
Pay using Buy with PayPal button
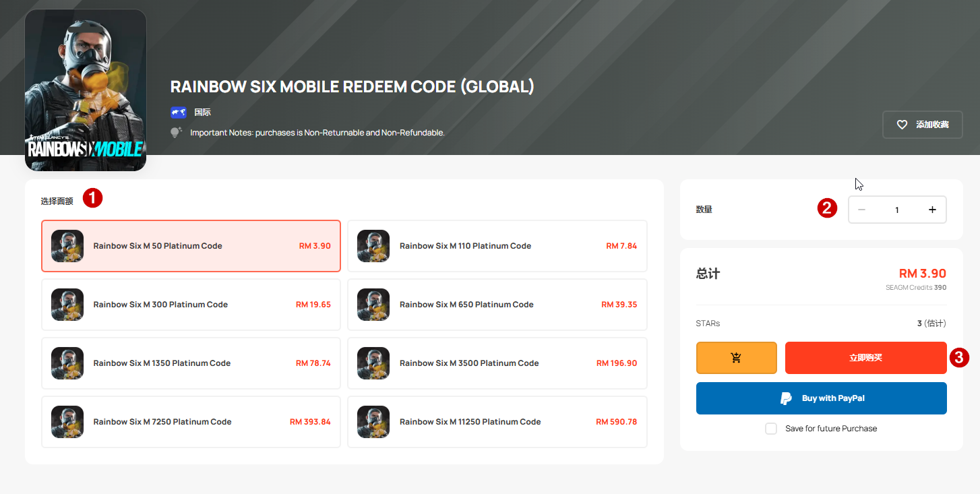(821, 398)
